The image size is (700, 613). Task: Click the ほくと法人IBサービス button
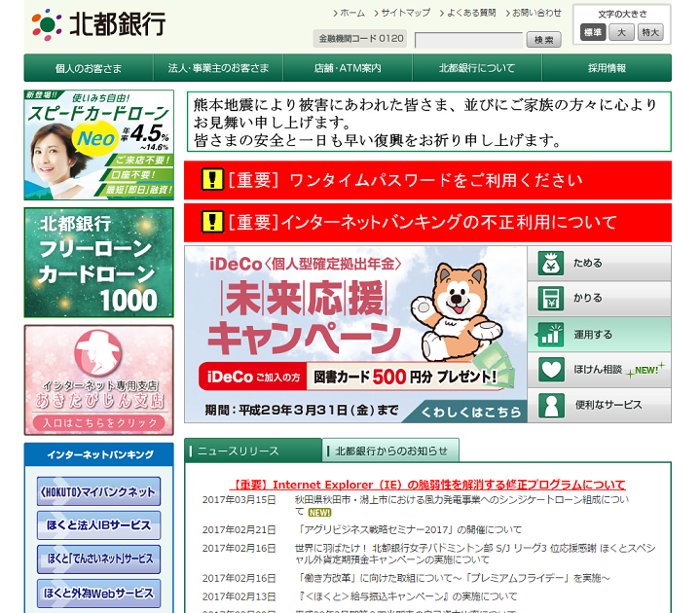(x=98, y=525)
